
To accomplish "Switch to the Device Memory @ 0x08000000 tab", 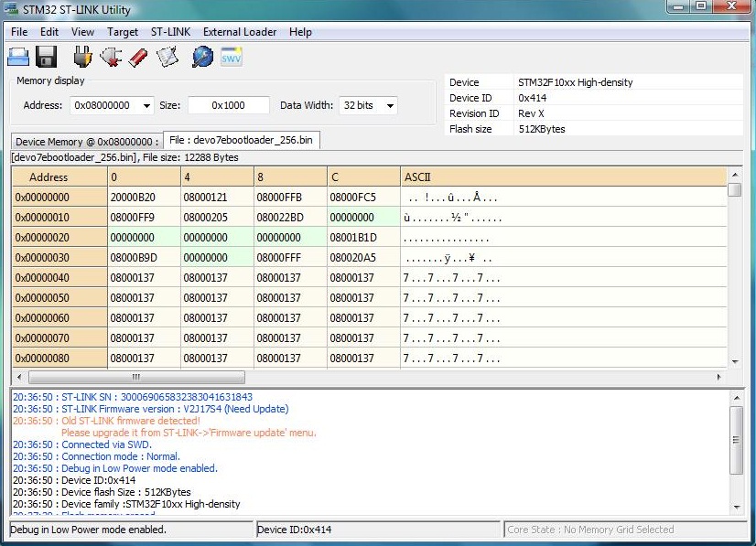I will [x=87, y=142].
